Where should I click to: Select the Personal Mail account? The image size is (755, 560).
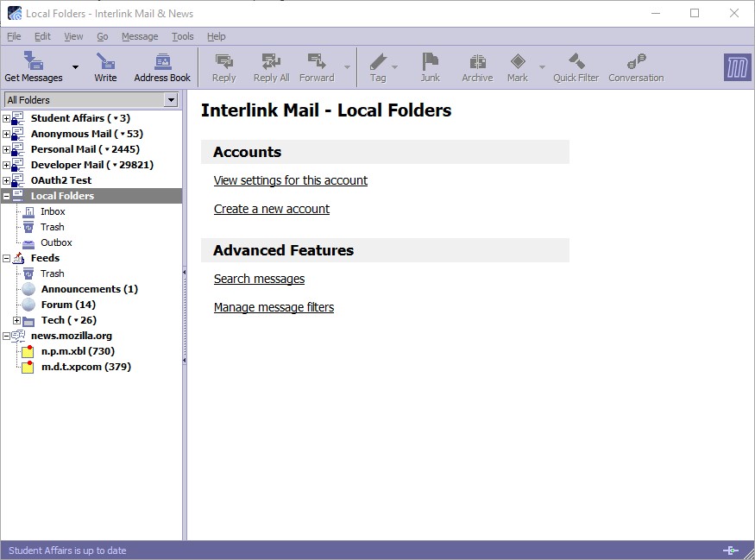tap(85, 149)
